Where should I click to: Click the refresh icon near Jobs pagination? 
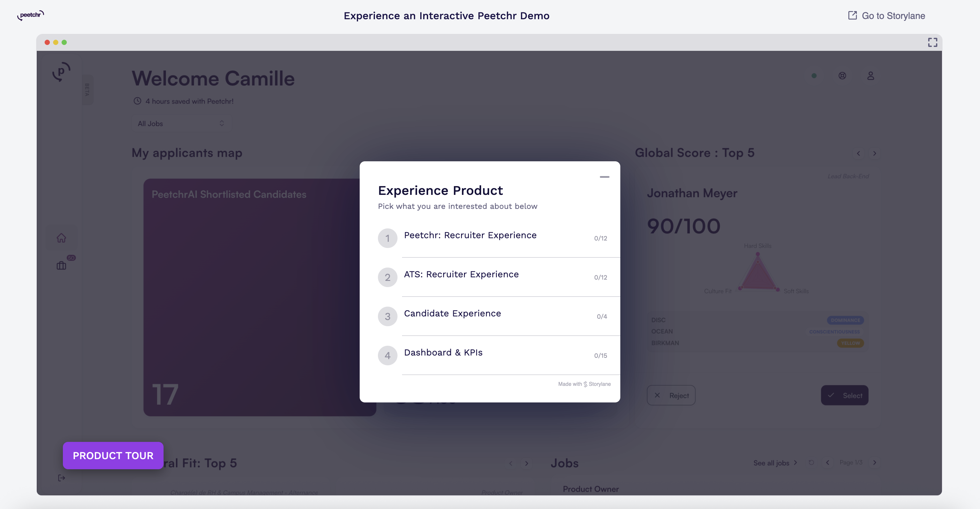click(812, 463)
